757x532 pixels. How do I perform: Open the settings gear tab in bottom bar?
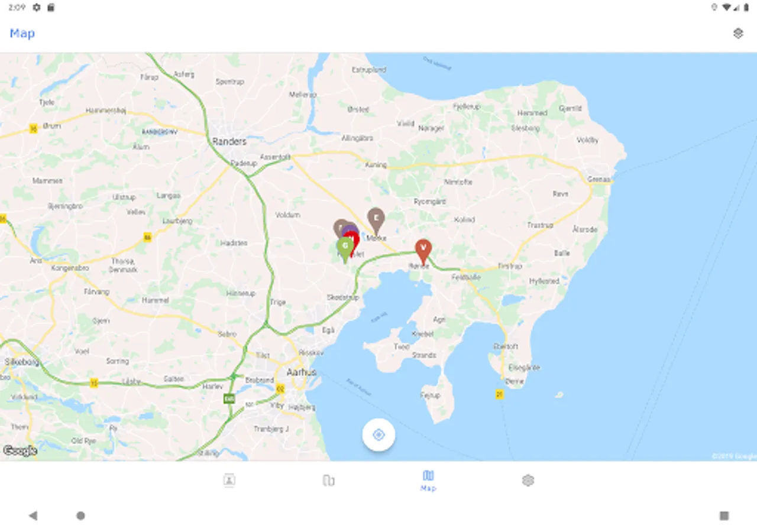click(528, 480)
